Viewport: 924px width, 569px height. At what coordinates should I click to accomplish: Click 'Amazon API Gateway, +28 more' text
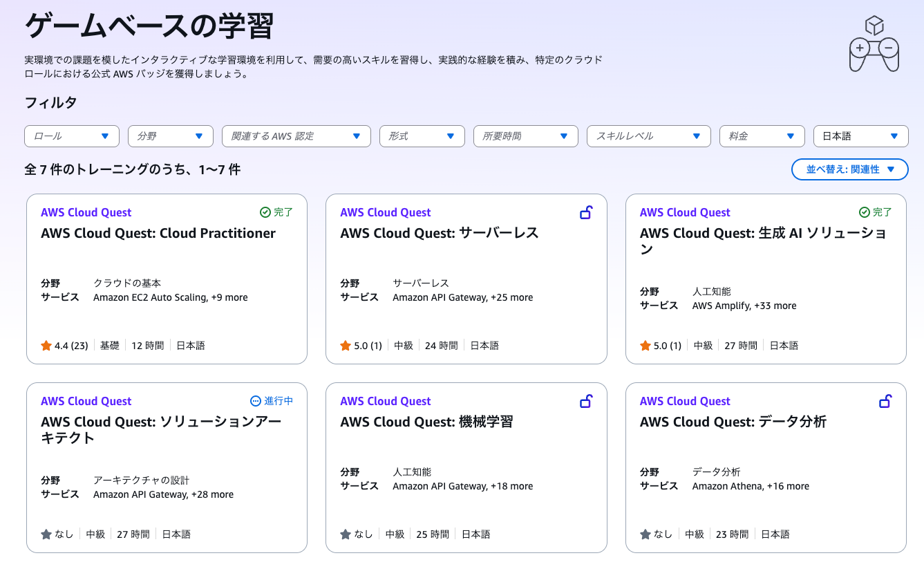pyautogui.click(x=164, y=494)
